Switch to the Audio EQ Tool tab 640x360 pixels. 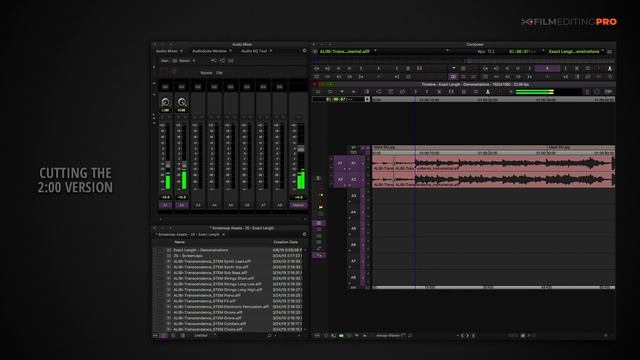[x=253, y=51]
